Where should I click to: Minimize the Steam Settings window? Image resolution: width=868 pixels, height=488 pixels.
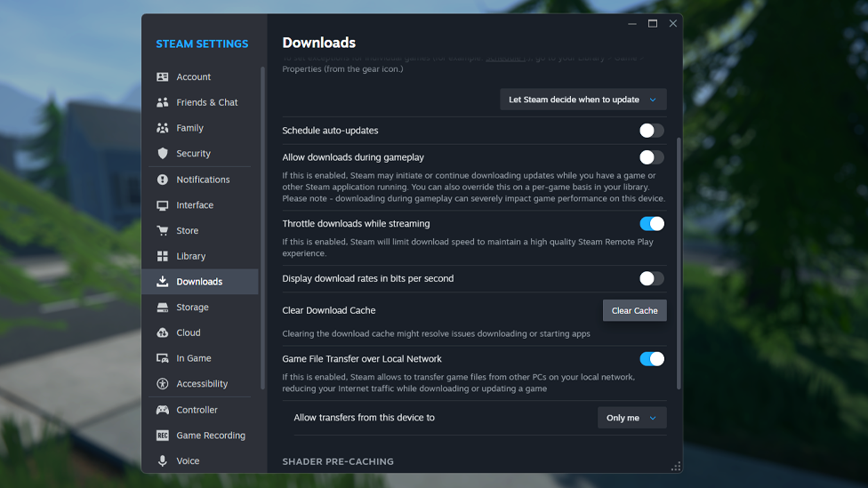coord(632,24)
